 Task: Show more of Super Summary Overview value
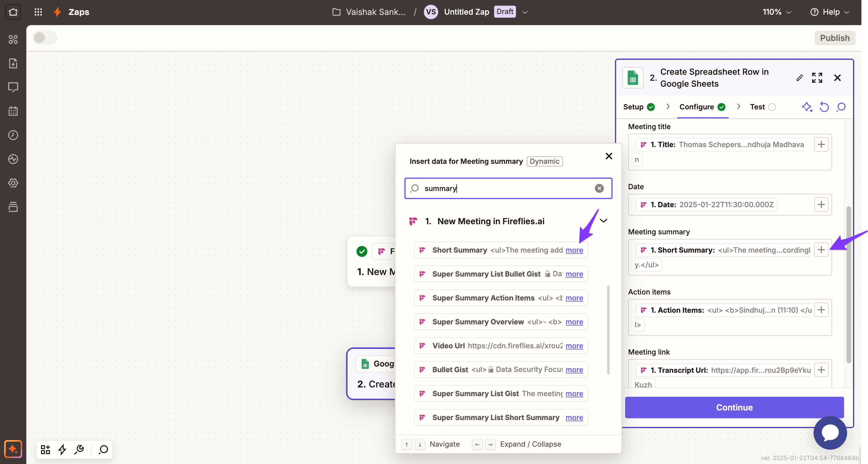tap(574, 322)
